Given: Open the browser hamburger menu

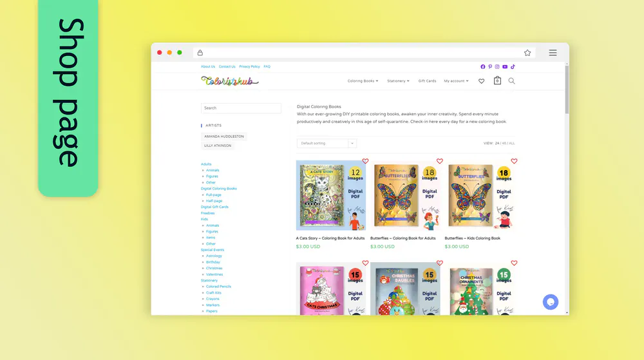Looking at the screenshot, I should [x=553, y=53].
